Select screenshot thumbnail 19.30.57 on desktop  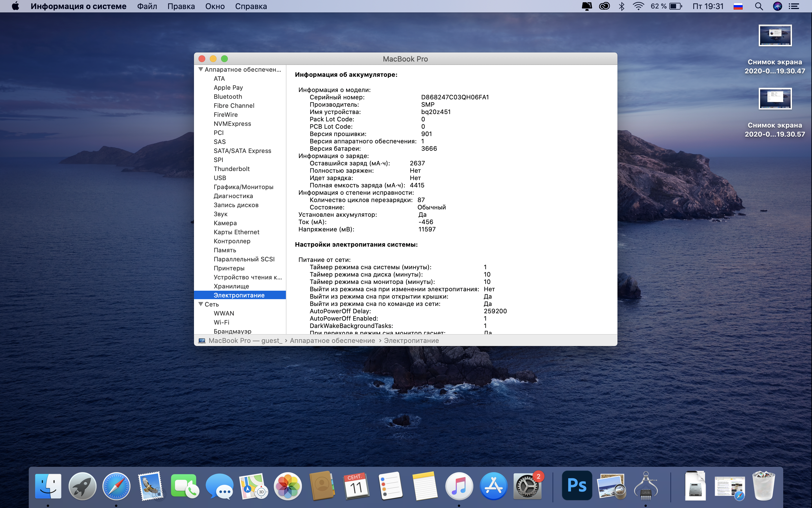point(775,98)
